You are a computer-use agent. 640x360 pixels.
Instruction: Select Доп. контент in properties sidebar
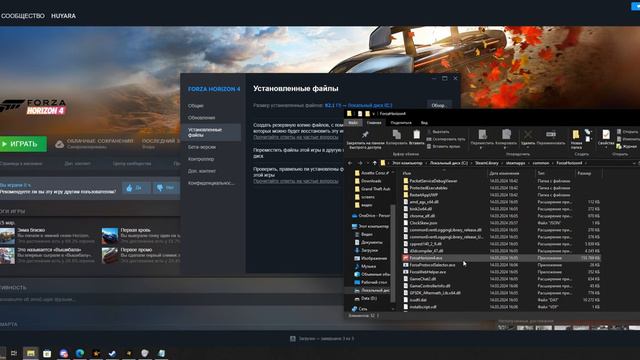(x=202, y=171)
